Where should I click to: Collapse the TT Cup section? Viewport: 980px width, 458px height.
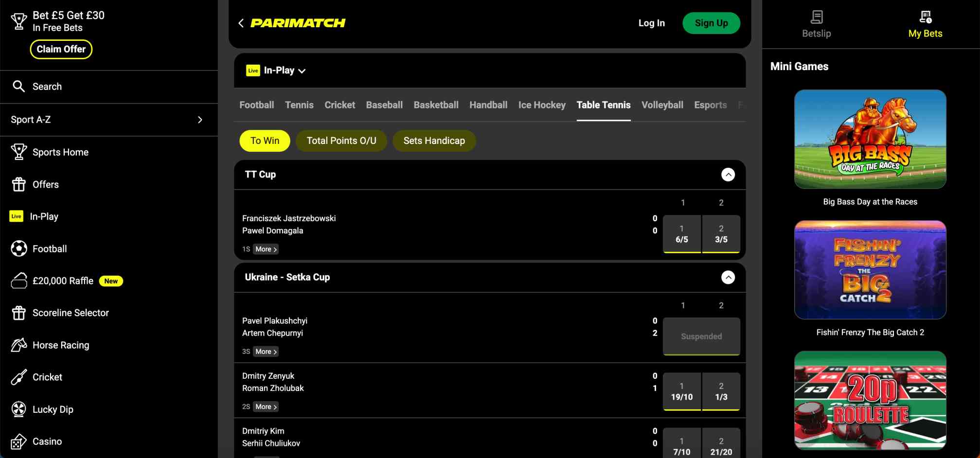tap(728, 175)
